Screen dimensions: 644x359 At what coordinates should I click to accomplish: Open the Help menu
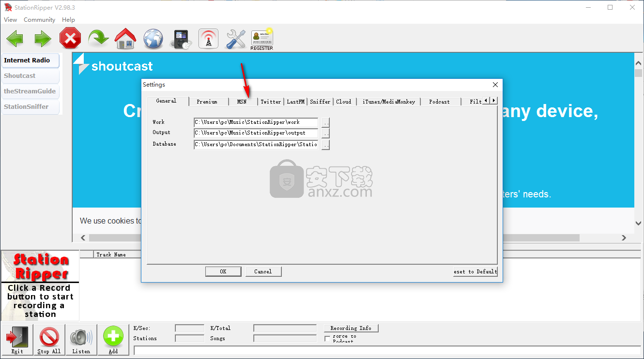(68, 20)
